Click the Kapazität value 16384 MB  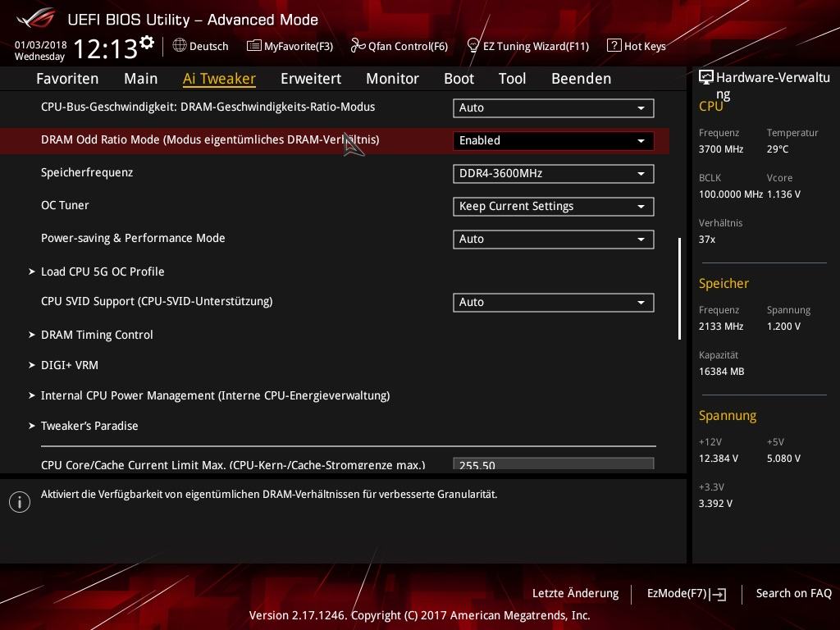click(x=722, y=372)
